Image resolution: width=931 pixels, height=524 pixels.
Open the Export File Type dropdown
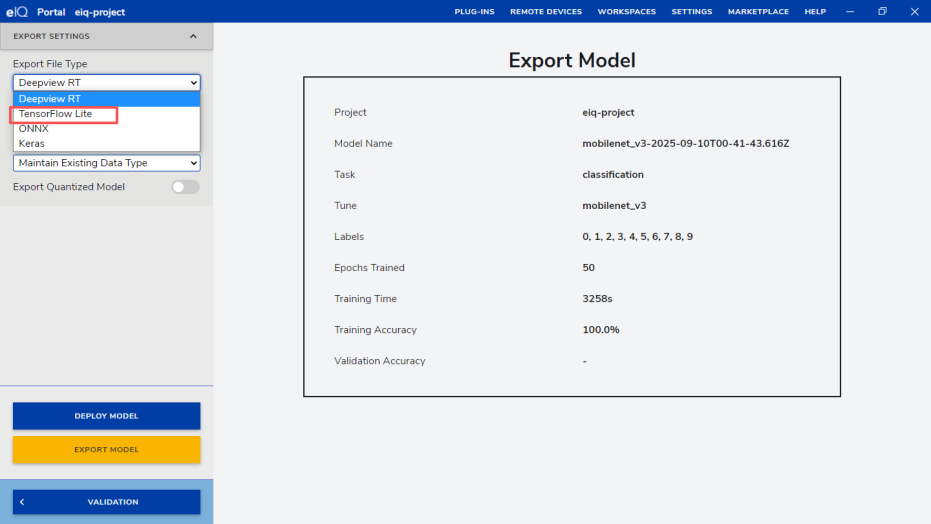click(106, 83)
